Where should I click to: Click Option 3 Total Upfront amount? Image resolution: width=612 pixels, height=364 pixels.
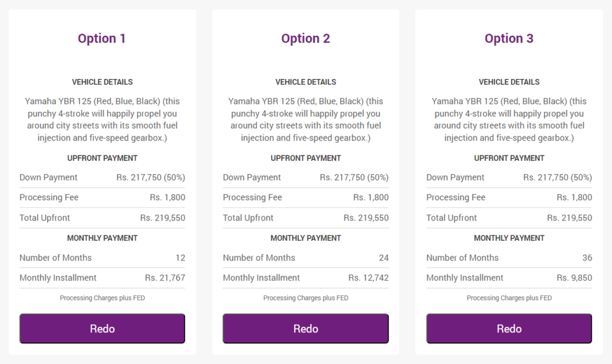pos(570,218)
